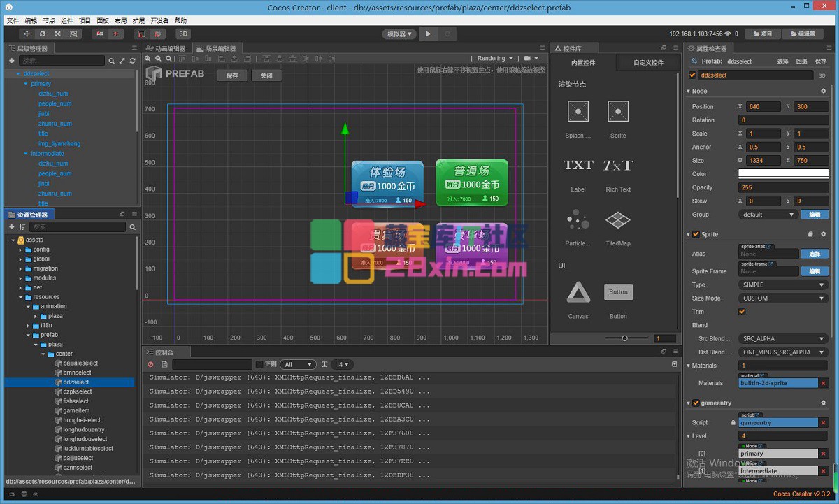Open the node Color white swatch
839x504 pixels.
784,174
